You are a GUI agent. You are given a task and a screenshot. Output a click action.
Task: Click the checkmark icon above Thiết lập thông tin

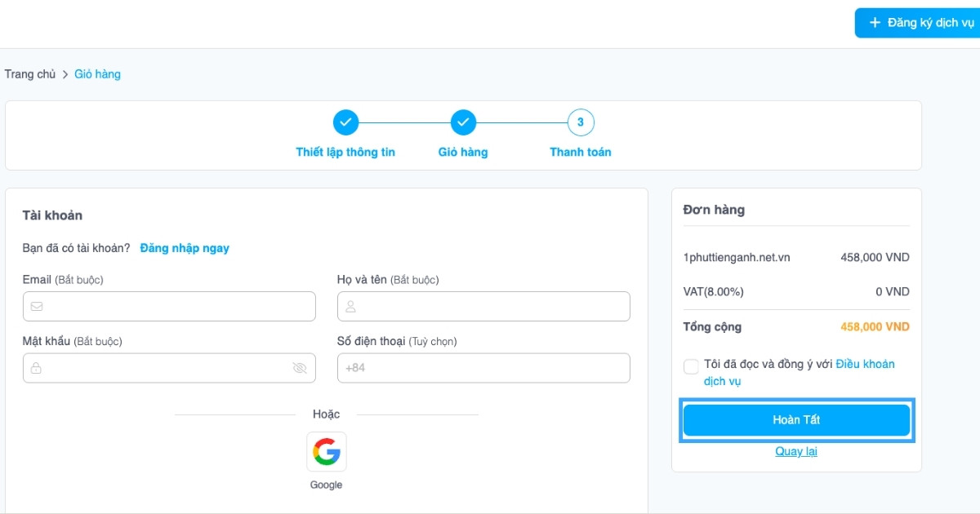[x=345, y=122]
